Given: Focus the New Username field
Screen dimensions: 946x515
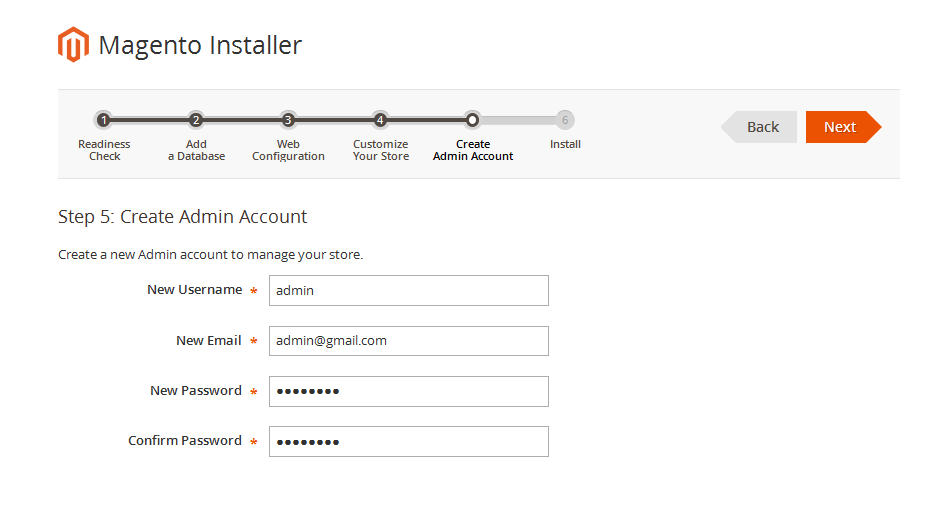Looking at the screenshot, I should [x=408, y=291].
